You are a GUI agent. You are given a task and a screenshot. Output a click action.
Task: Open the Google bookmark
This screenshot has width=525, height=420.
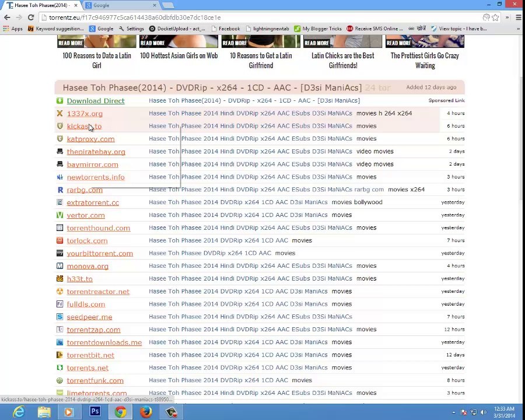click(101, 29)
